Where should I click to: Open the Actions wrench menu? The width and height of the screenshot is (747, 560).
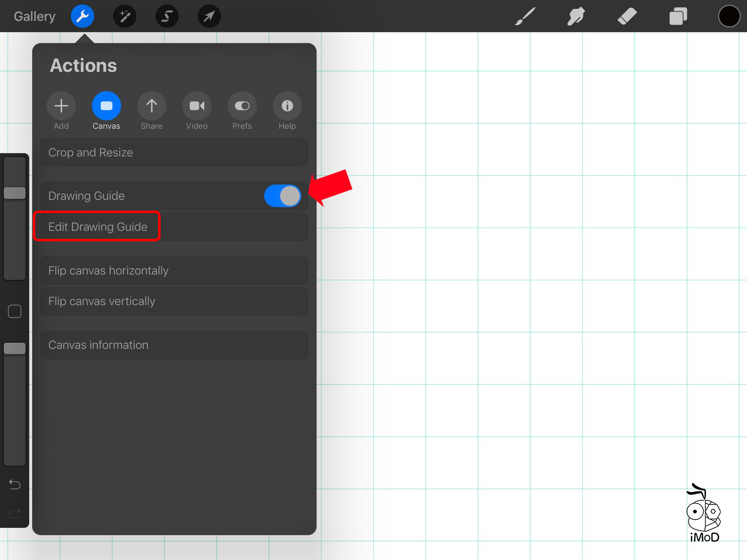(x=82, y=16)
